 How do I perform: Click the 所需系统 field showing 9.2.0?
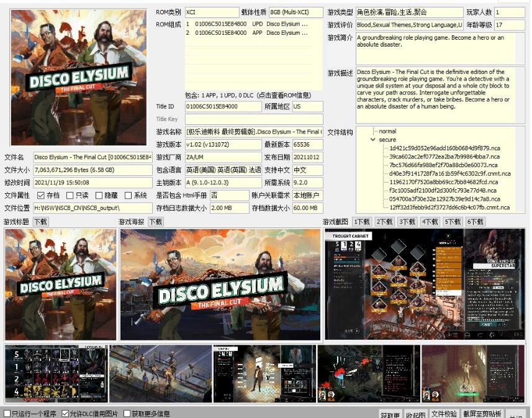pos(307,183)
